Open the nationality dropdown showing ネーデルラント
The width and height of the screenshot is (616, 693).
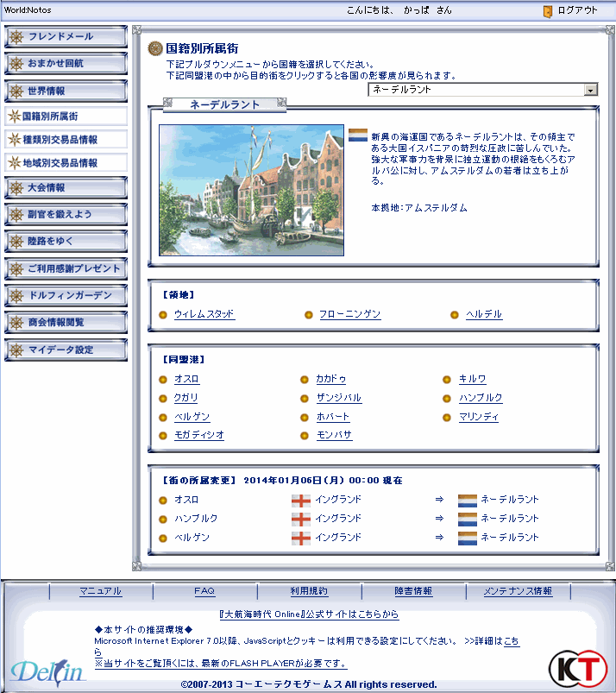(x=482, y=90)
